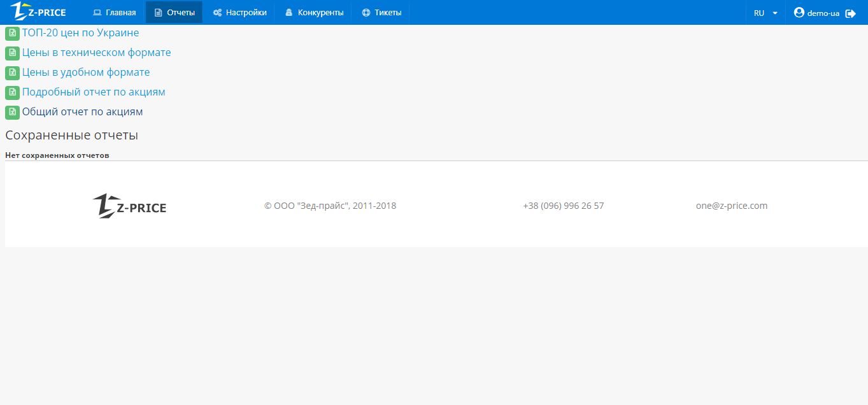Click the green icon beside ТОП-20 цен по Украине
Image resolution: width=868 pixels, height=405 pixels.
12,34
